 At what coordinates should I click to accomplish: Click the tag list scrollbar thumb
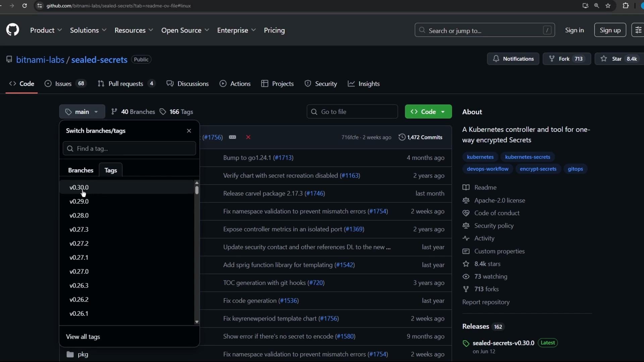pyautogui.click(x=197, y=190)
